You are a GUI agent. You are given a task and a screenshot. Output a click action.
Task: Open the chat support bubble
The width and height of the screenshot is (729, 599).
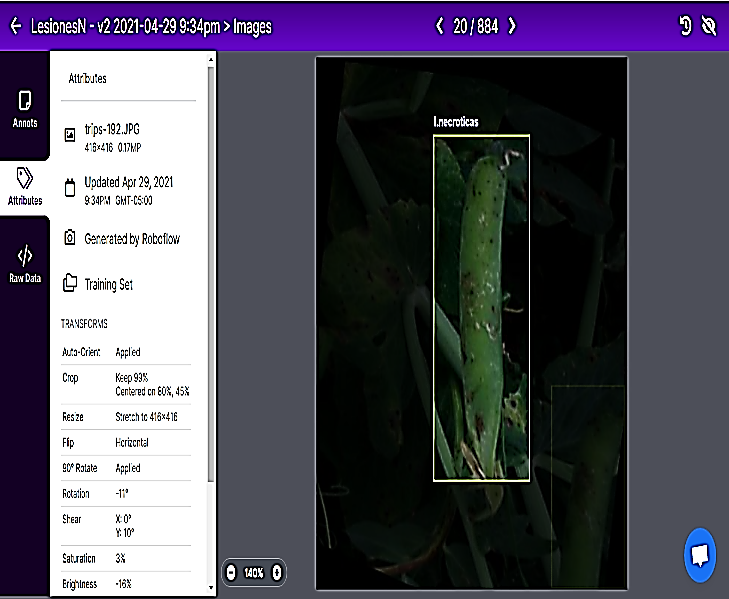(x=700, y=555)
